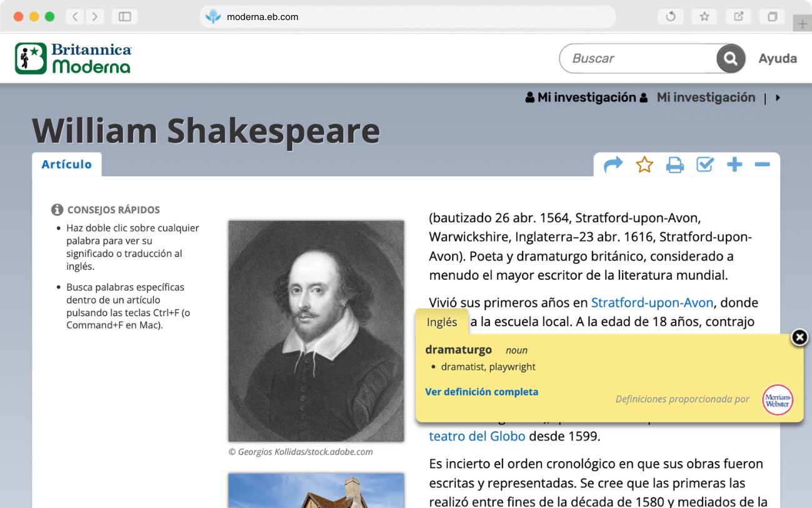
Task: Click the cottage photo thumbnail
Action: pos(316,490)
